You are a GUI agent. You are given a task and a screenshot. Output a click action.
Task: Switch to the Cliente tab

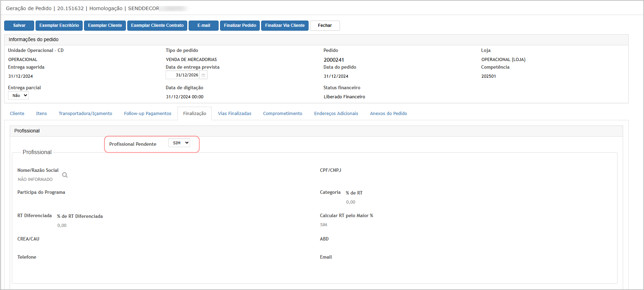point(17,114)
